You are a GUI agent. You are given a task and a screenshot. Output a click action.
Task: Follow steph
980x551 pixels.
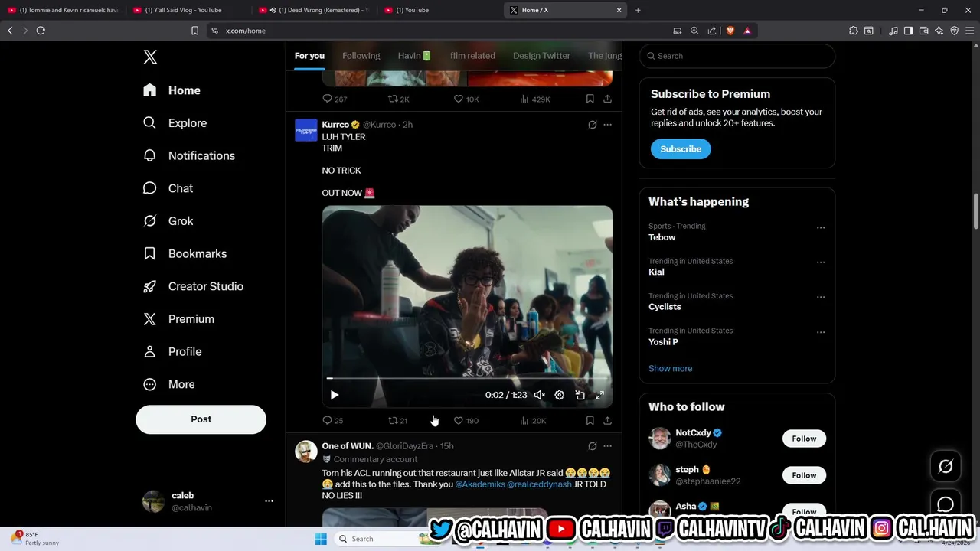click(x=804, y=475)
